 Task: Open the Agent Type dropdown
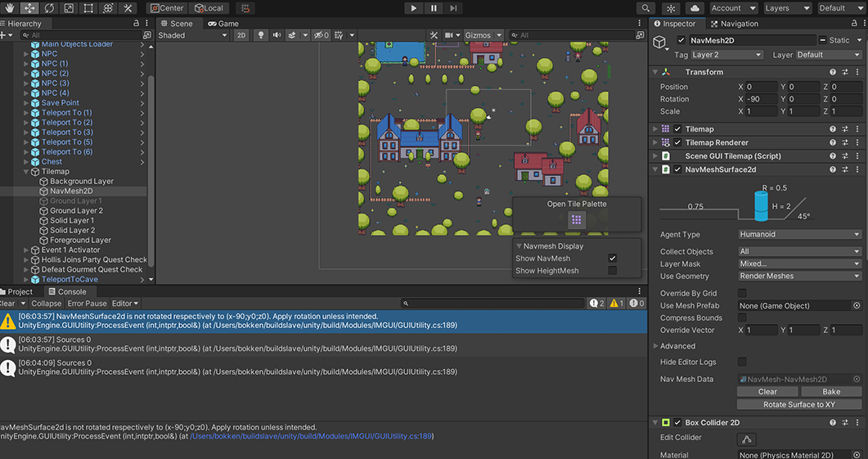click(x=799, y=235)
